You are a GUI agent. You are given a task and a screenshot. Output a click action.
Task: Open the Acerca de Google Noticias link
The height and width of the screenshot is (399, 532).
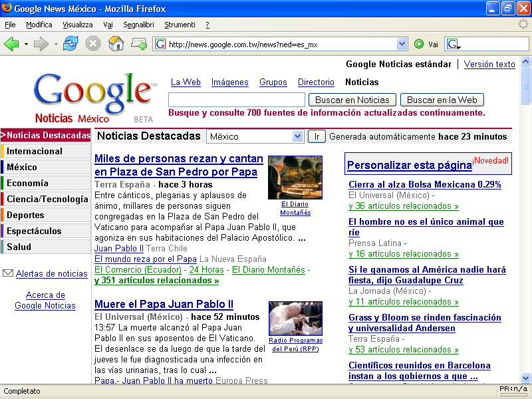tap(45, 300)
